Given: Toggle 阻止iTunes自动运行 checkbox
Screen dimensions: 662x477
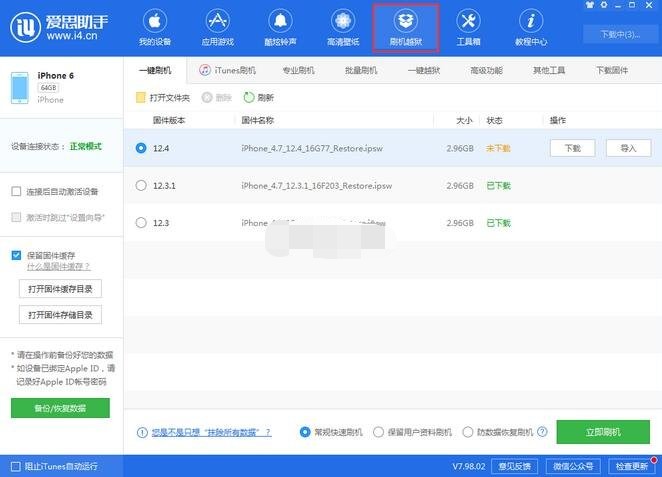Looking at the screenshot, I should pos(15,466).
